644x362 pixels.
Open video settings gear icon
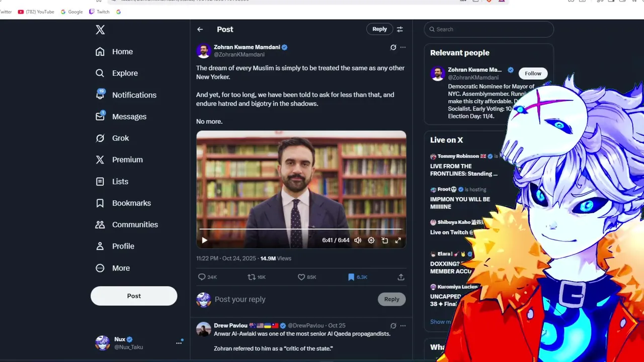tap(371, 240)
